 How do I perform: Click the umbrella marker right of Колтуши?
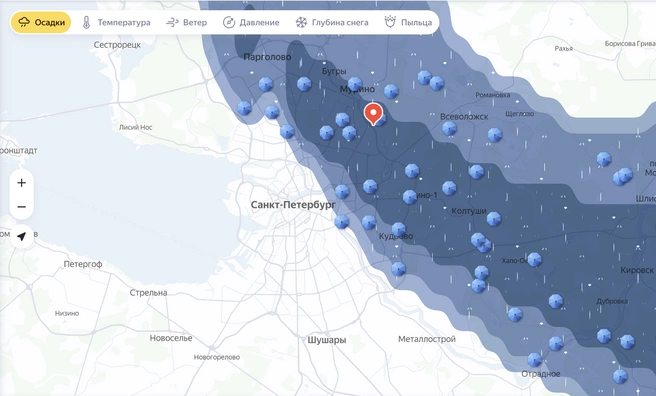coord(494,219)
